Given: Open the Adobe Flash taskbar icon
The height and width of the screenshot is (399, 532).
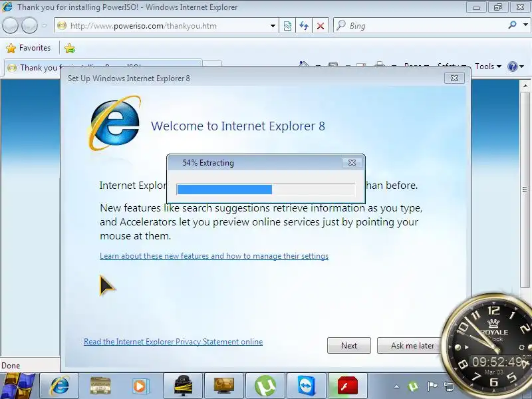Looking at the screenshot, I should coord(347,386).
